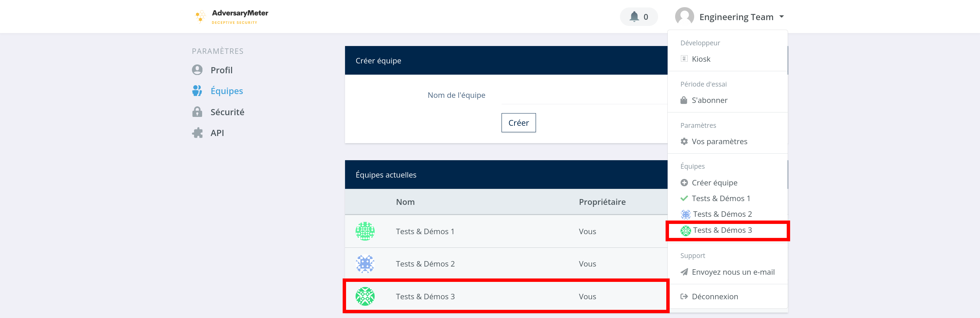Open Vos paramètres menu entry
This screenshot has width=980, height=318.
[719, 141]
